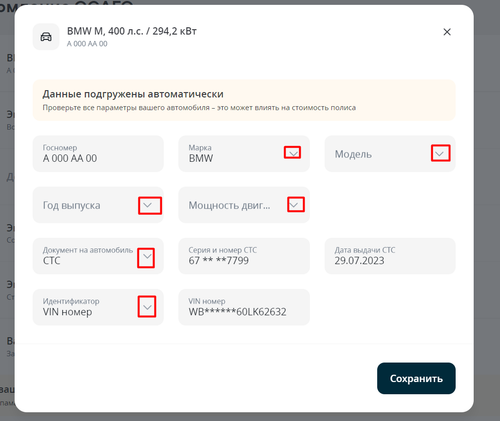This screenshot has width=500, height=421.
Task: Click the СТС value in document type field
Action: [52, 261]
